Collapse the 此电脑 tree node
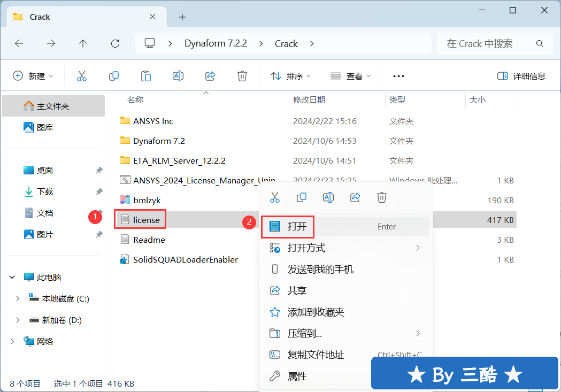The height and width of the screenshot is (392, 561). pos(12,277)
